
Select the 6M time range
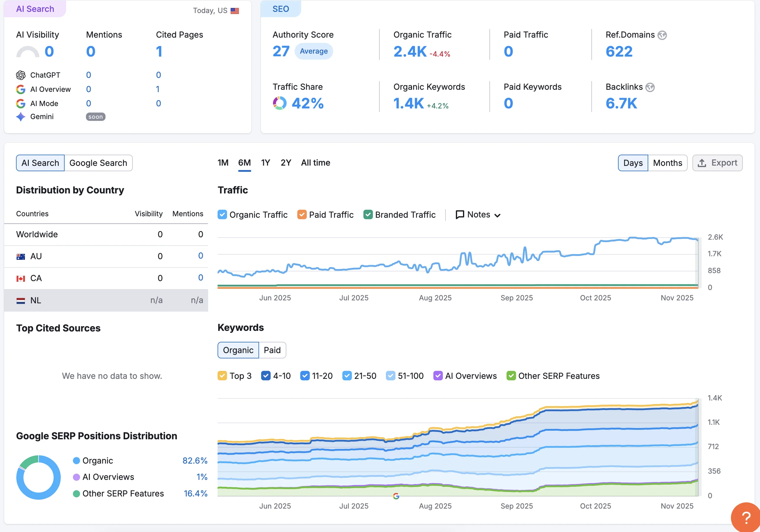coord(245,163)
